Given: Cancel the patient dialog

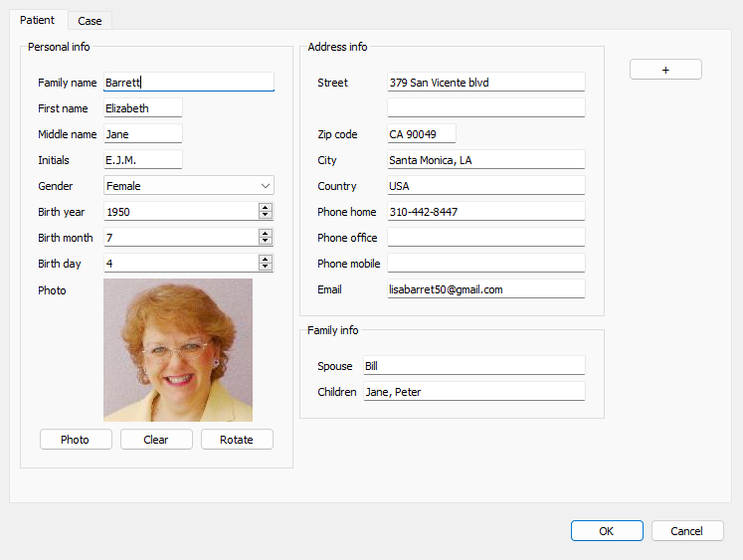Looking at the screenshot, I should (x=687, y=530).
